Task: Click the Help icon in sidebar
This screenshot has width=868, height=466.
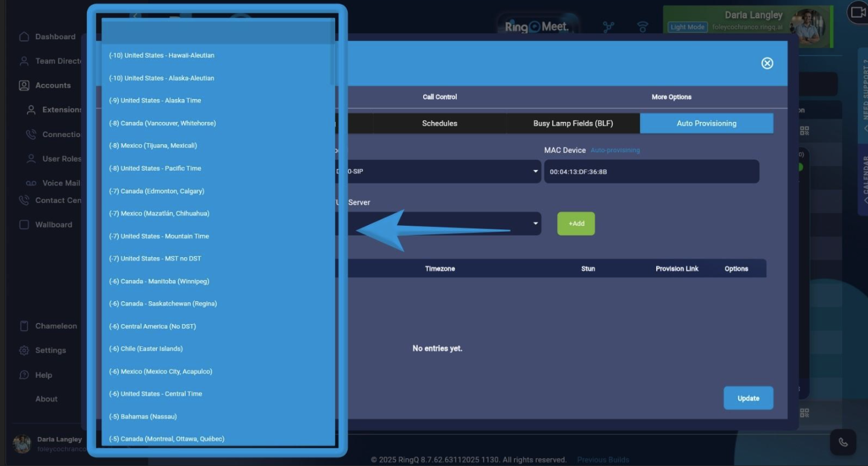Action: (x=24, y=375)
